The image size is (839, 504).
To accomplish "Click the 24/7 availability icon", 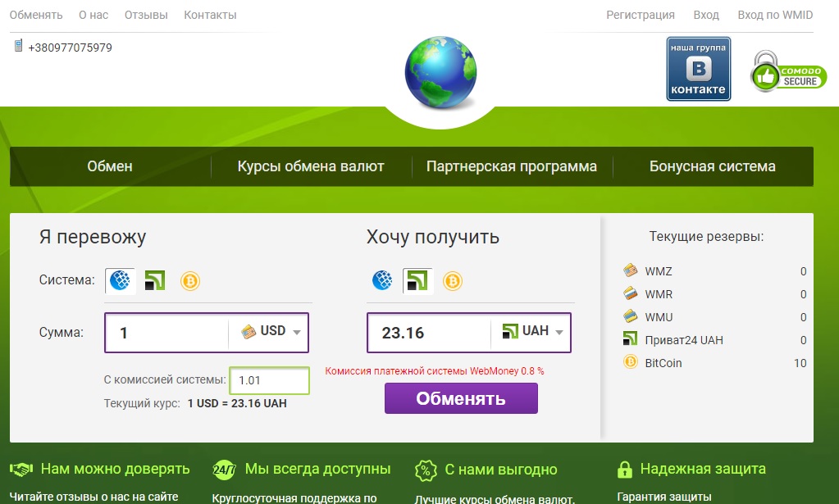I will (224, 470).
